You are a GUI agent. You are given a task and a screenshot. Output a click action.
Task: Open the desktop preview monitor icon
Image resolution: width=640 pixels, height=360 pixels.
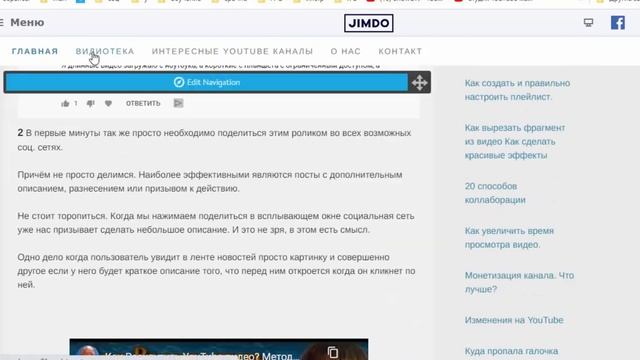click(588, 22)
